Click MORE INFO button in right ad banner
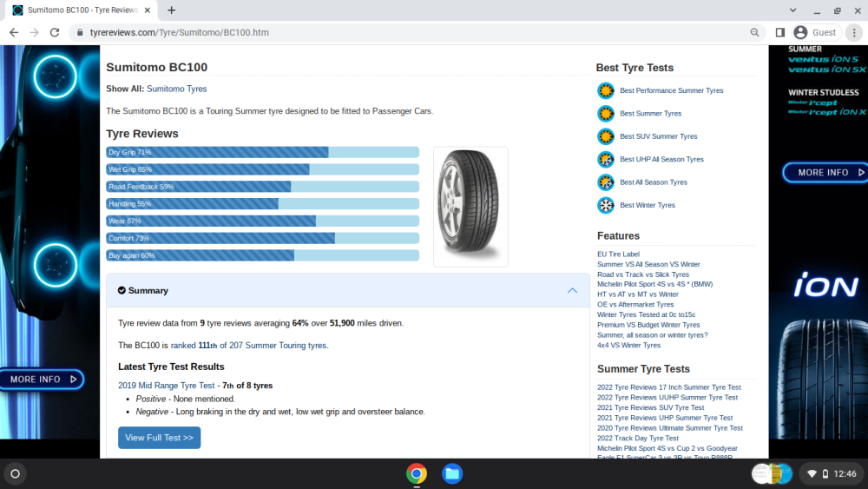Image resolution: width=868 pixels, height=489 pixels. click(826, 172)
